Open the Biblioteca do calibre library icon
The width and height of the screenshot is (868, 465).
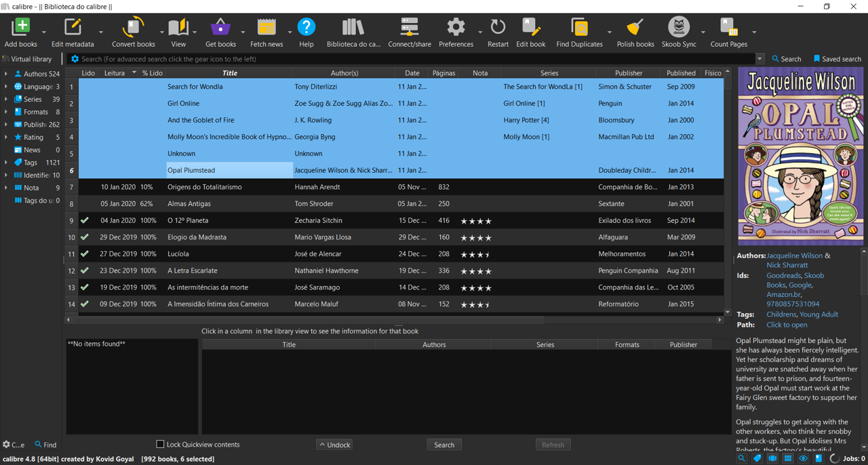click(353, 28)
